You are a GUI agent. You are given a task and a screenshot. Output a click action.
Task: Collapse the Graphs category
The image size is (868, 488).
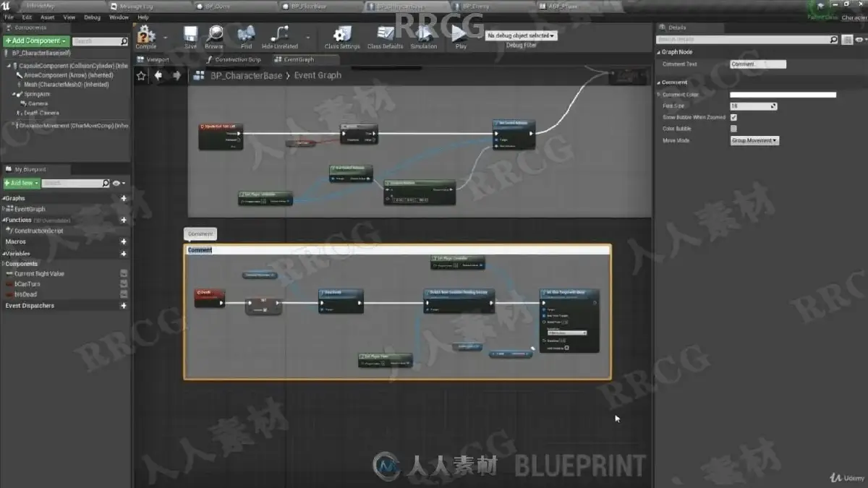(x=4, y=198)
